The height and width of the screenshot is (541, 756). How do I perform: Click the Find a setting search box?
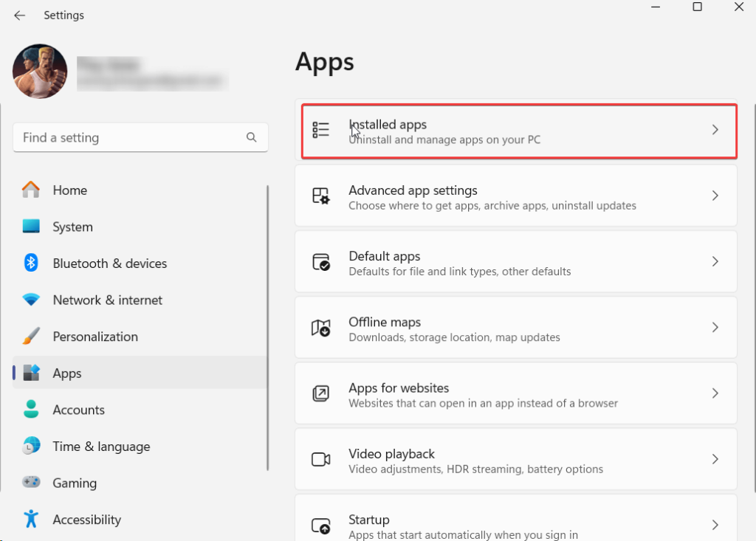point(129,137)
